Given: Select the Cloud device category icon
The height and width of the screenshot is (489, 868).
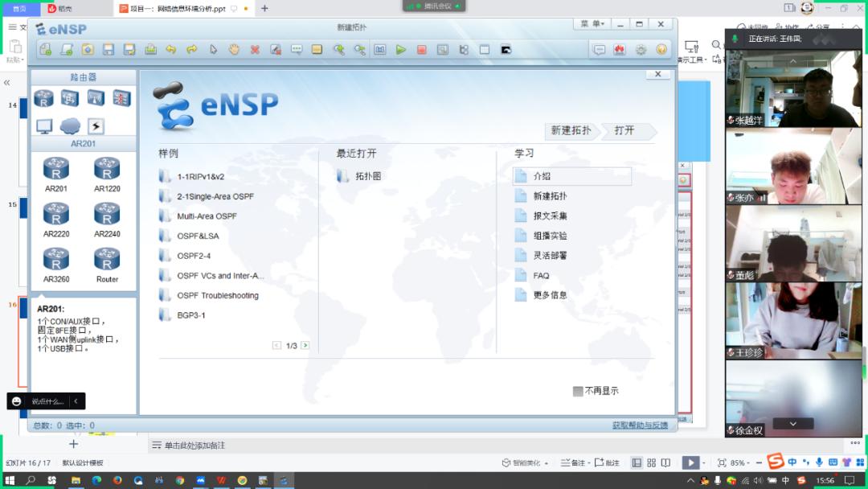Looking at the screenshot, I should 70,126.
